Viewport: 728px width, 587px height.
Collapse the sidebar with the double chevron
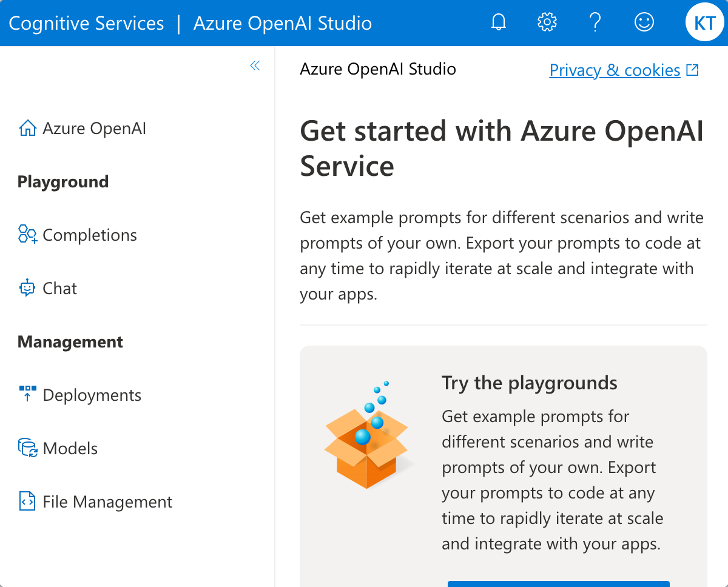click(255, 65)
